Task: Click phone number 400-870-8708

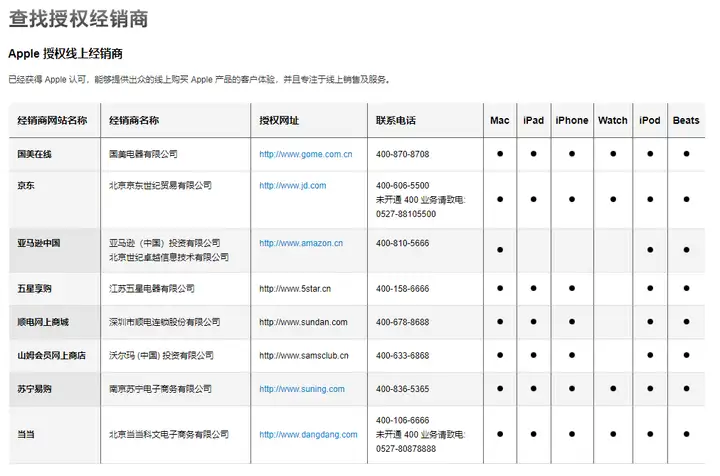Action: tap(402, 154)
